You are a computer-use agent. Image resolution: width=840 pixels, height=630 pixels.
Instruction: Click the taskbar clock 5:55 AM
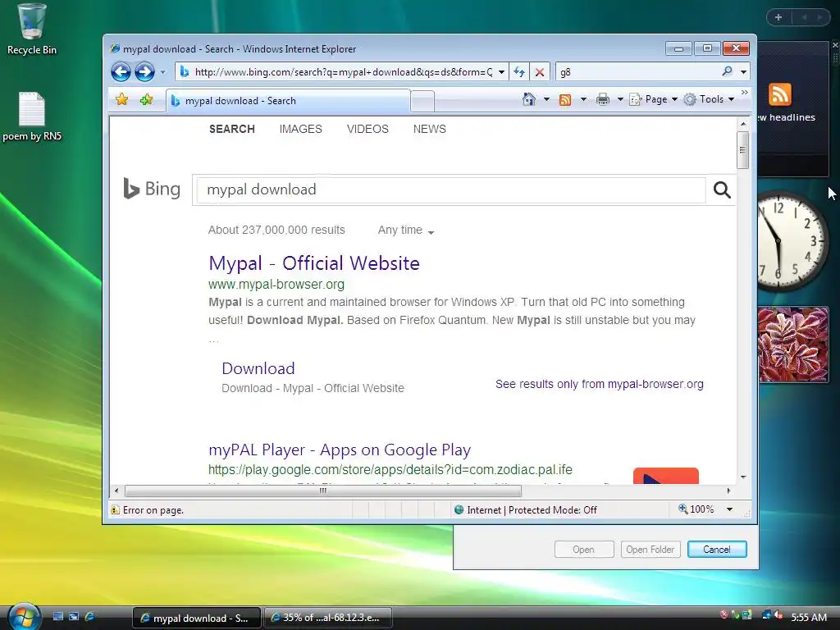coord(808,617)
